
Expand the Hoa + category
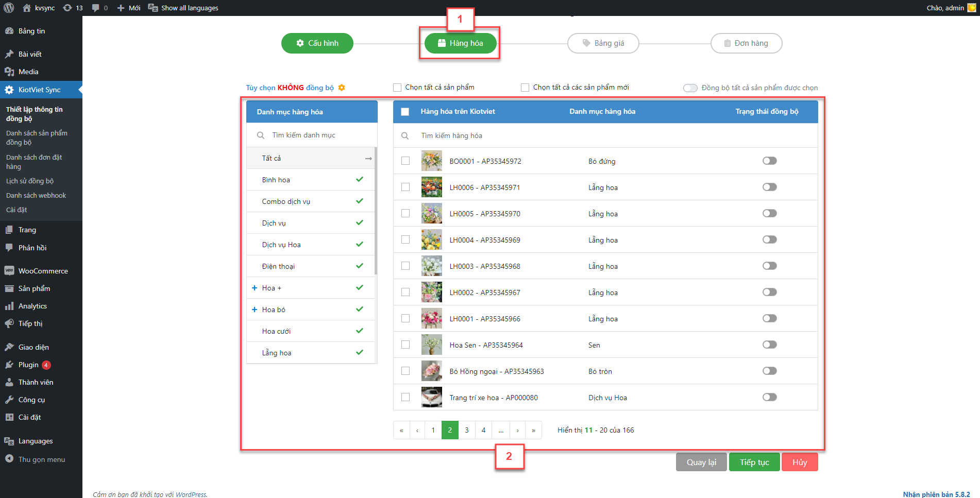(x=255, y=288)
